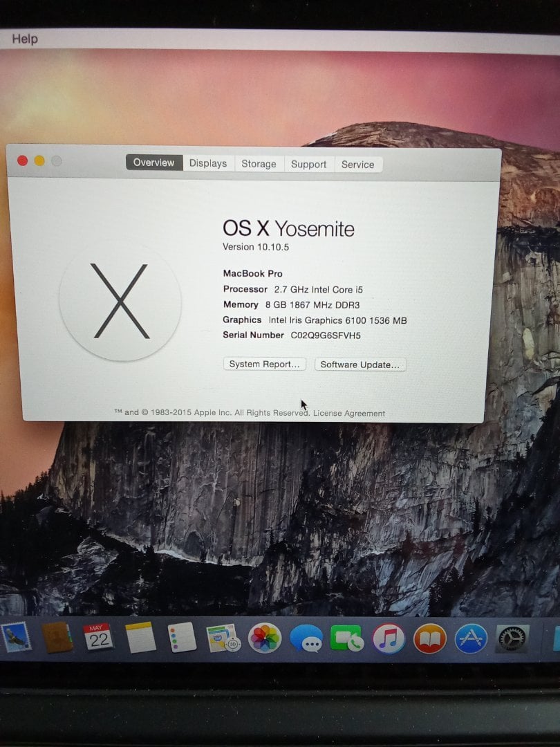Switch to the Overview tab
Image resolution: width=560 pixels, height=747 pixels.
click(x=153, y=163)
